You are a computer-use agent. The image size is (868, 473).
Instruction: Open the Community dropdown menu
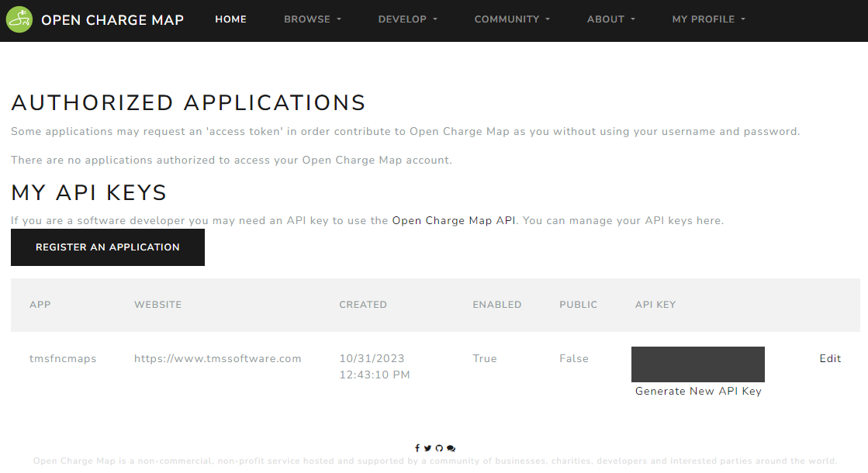coord(512,19)
